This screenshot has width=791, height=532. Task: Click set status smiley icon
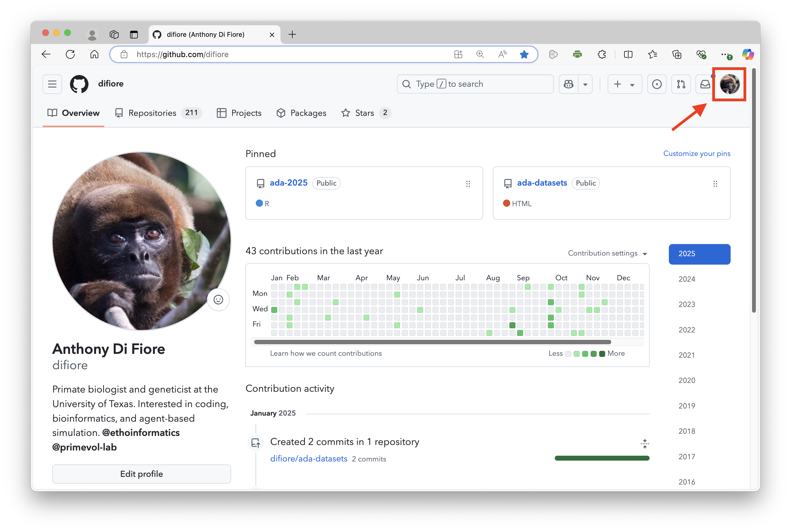click(x=218, y=299)
